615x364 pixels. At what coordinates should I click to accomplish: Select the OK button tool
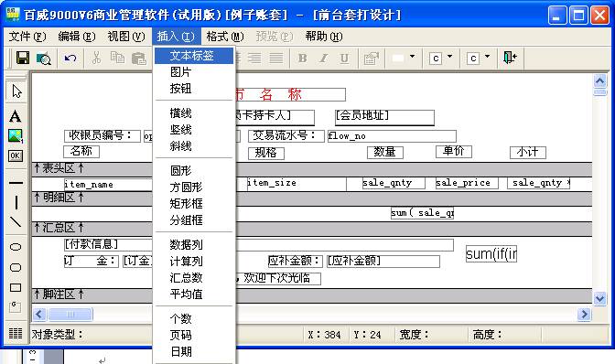click(16, 155)
